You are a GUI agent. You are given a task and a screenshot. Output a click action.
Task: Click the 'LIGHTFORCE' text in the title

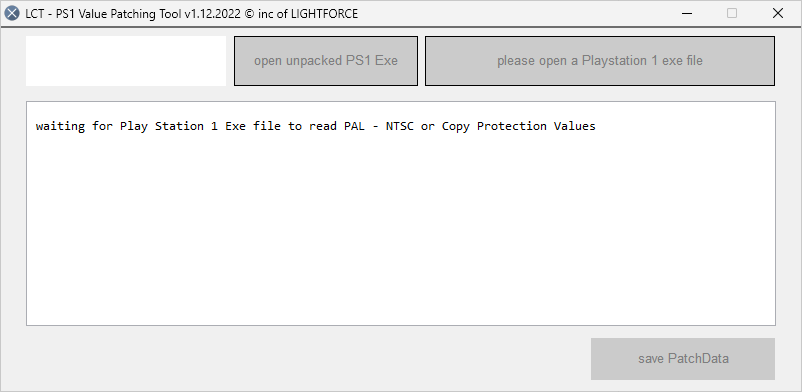(x=324, y=14)
